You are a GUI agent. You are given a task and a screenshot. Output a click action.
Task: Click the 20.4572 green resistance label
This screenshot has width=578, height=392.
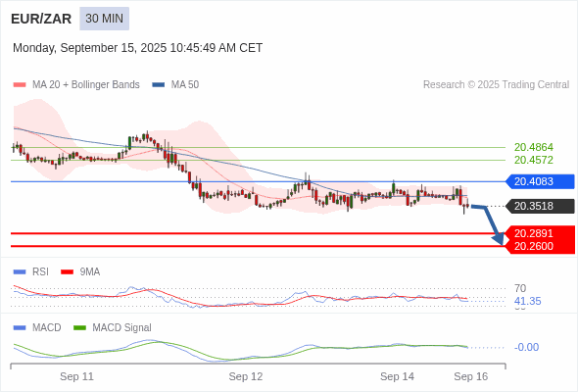click(533, 160)
